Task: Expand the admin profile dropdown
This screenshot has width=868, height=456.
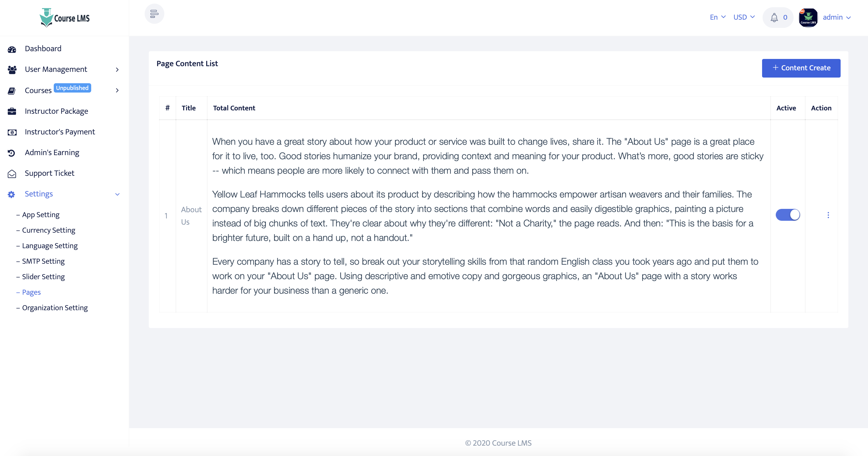Action: tap(836, 17)
